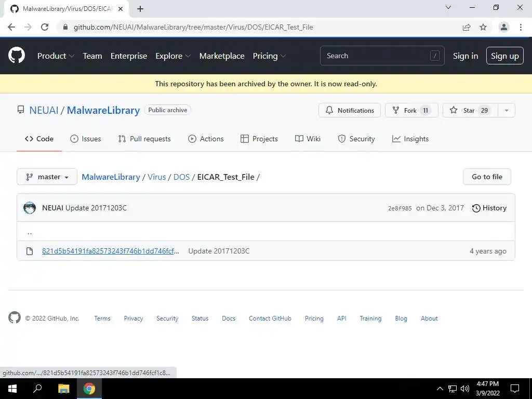Focus the GitHub Search field
Screen dimensions: 532x399
click(382, 56)
